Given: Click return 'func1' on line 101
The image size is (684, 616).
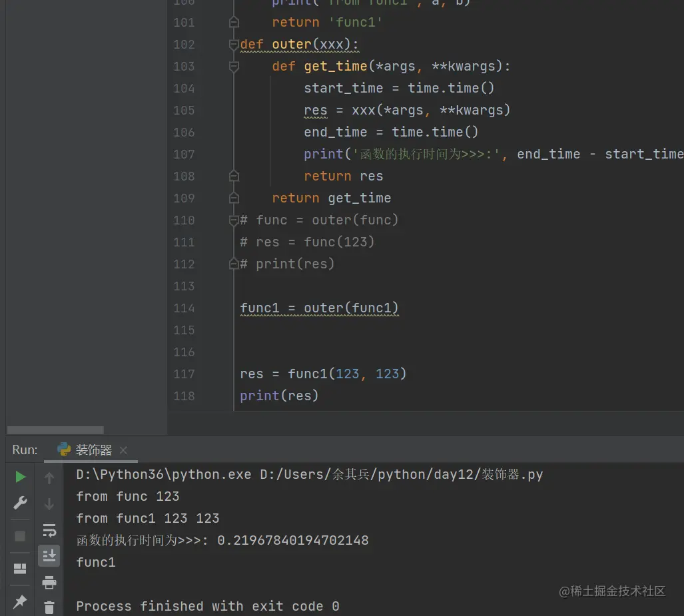Looking at the screenshot, I should click(x=327, y=22).
